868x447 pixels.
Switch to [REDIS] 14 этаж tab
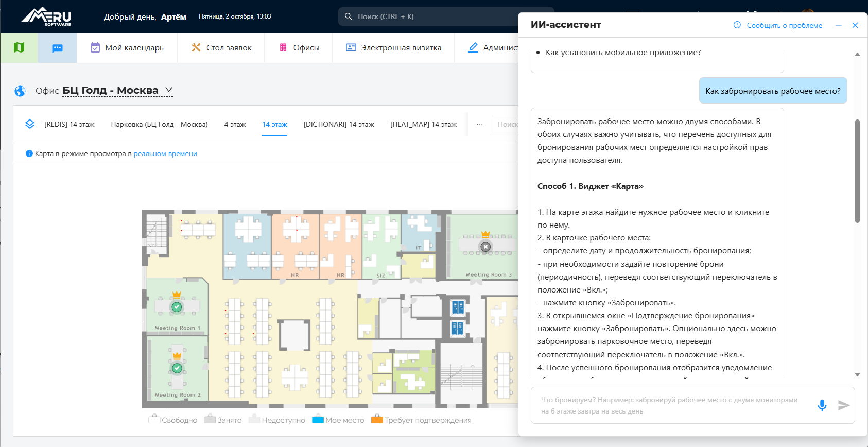[70, 124]
